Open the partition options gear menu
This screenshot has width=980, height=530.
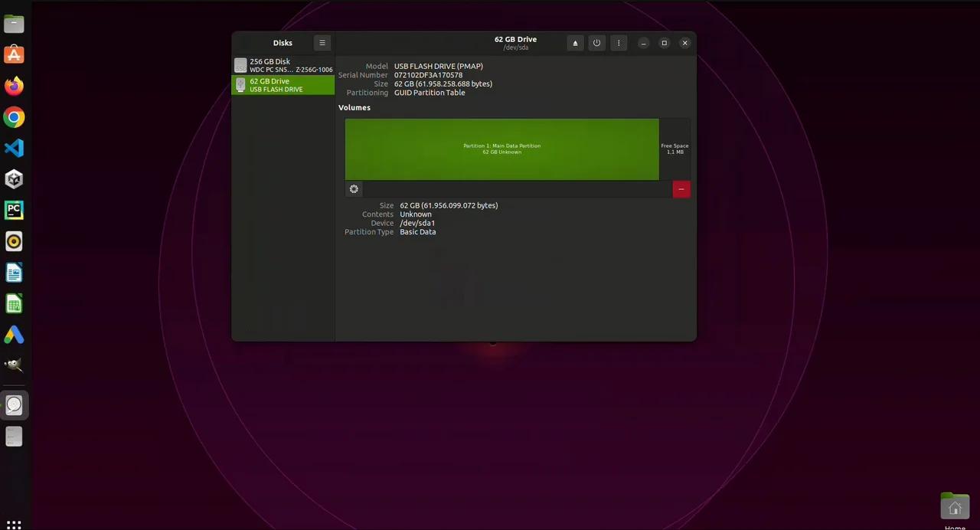click(354, 189)
